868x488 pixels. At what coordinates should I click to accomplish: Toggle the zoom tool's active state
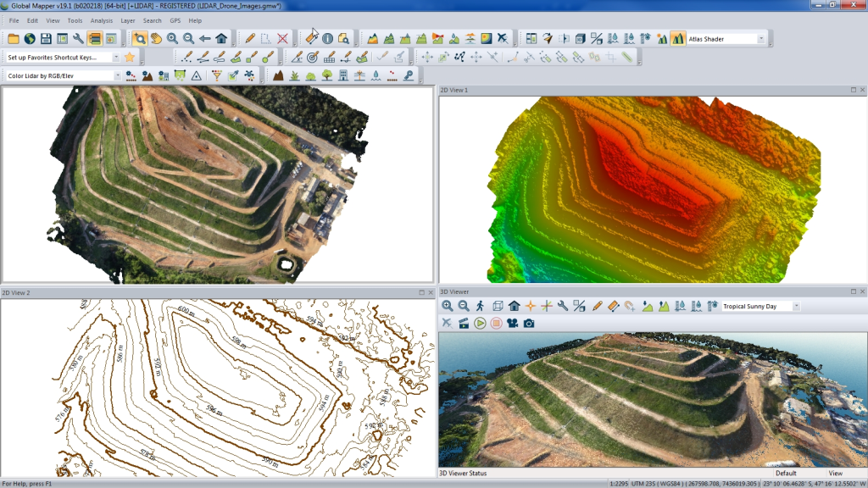tap(141, 38)
